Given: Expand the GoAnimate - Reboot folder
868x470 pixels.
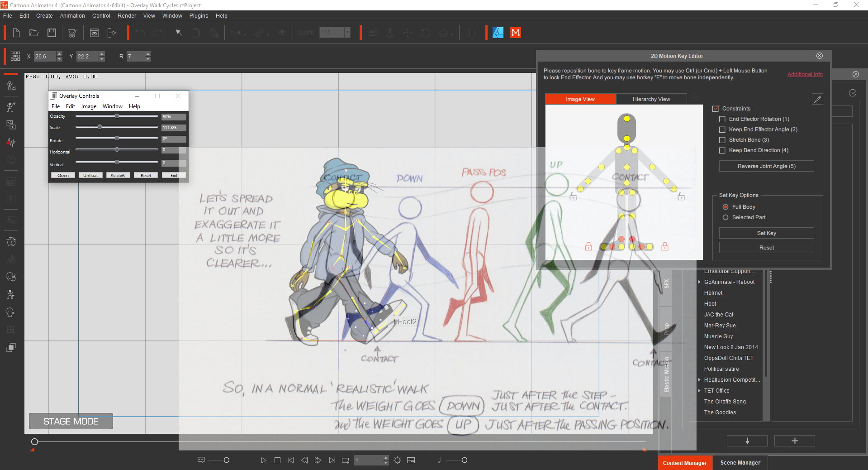Looking at the screenshot, I should pos(699,282).
